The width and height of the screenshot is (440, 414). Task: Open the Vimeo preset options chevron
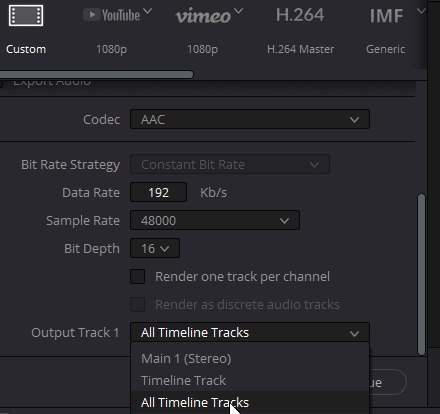[238, 11]
